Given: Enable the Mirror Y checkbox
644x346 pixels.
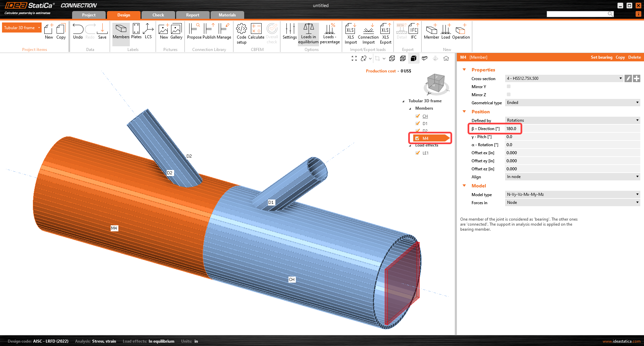Looking at the screenshot, I should click(508, 86).
